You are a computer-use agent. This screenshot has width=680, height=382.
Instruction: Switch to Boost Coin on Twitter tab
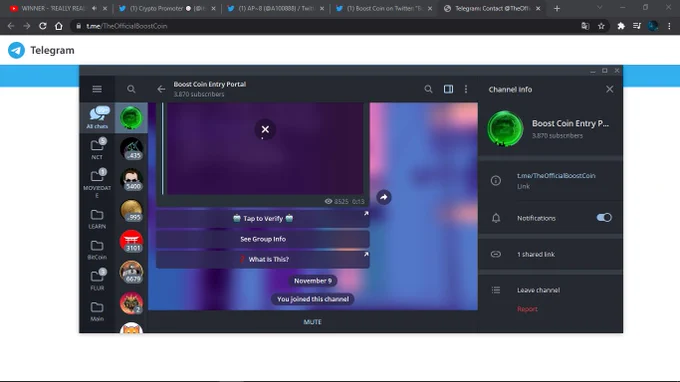point(384,8)
